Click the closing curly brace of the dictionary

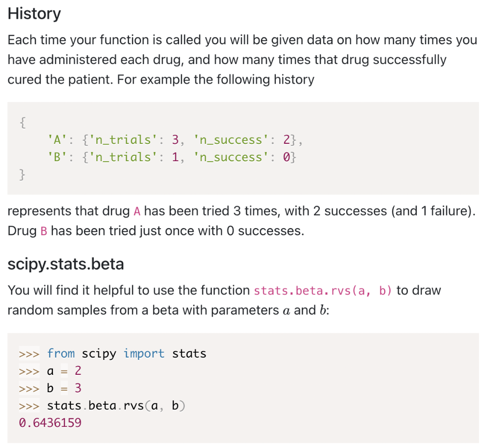(22, 174)
